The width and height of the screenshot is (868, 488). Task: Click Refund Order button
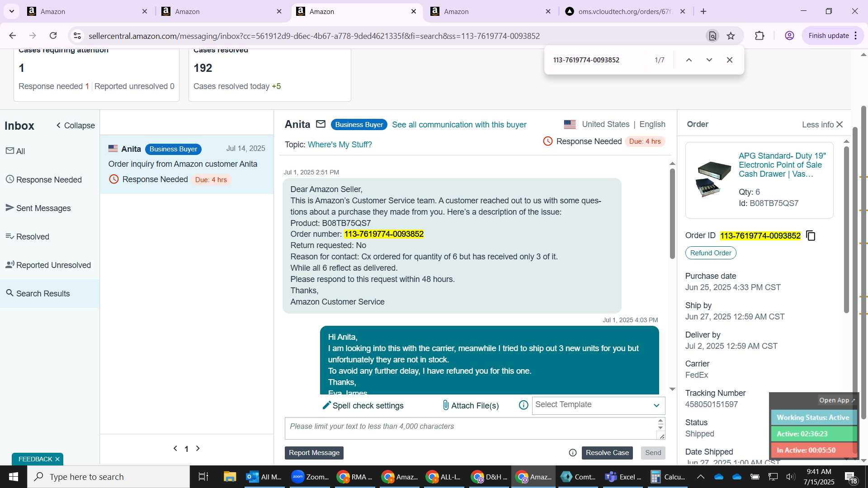pyautogui.click(x=711, y=253)
